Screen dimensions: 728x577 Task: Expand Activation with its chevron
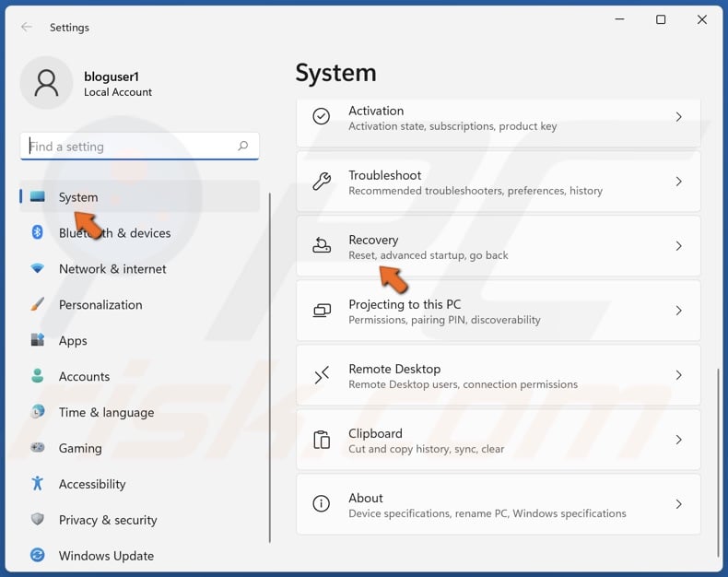[x=679, y=117]
